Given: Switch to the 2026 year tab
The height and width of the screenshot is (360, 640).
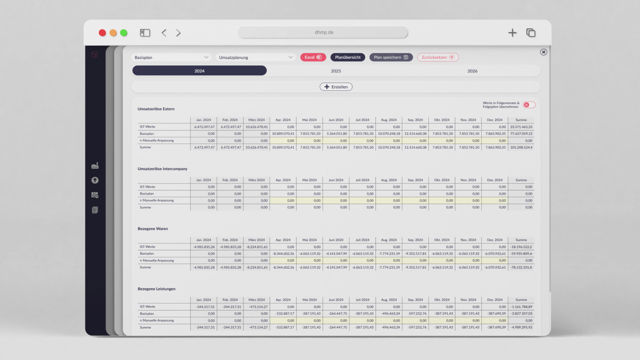Looking at the screenshot, I should (472, 71).
